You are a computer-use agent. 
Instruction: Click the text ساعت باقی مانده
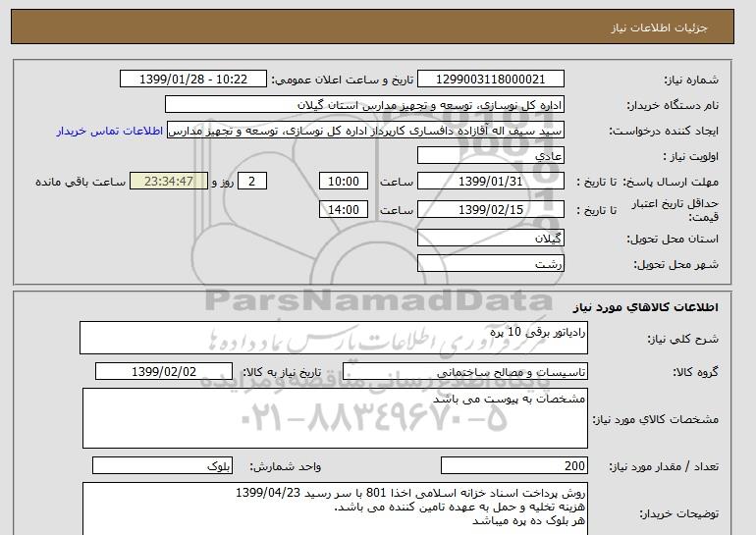pyautogui.click(x=81, y=183)
